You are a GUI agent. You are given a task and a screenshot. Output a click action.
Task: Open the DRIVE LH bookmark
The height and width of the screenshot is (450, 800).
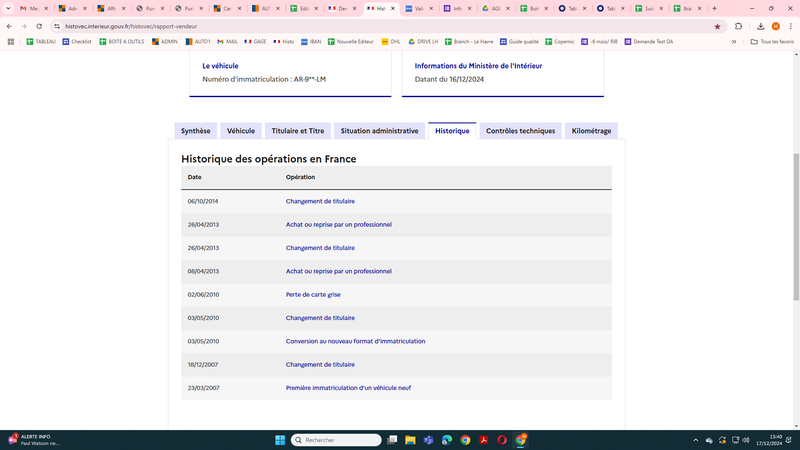tap(423, 42)
